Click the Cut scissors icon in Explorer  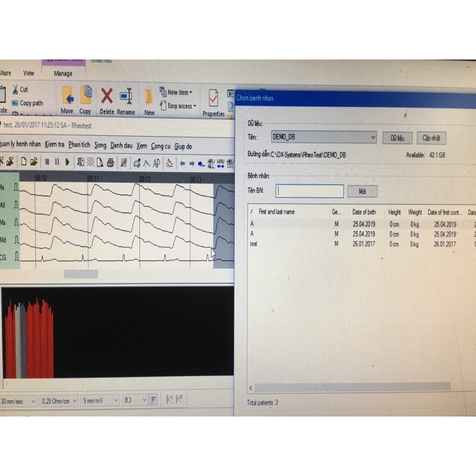pyautogui.click(x=15, y=89)
